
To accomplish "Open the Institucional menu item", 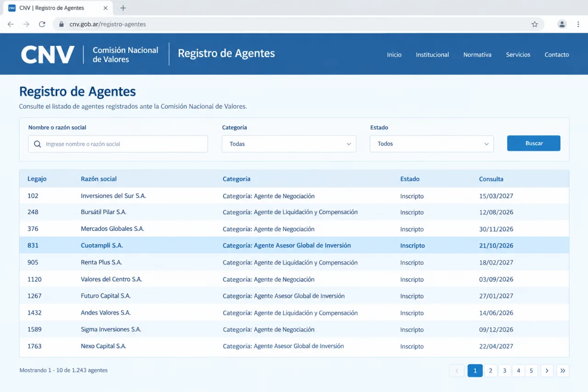I will (432, 55).
